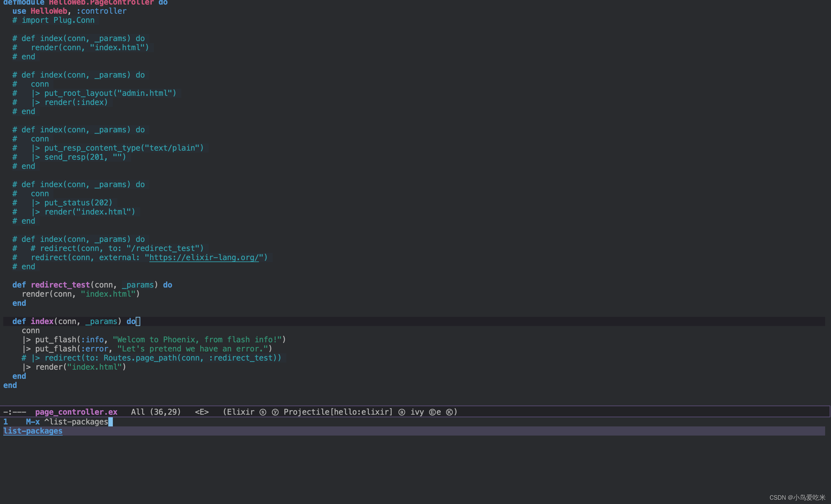Image resolution: width=831 pixels, height=504 pixels.
Task: Click the 'def redirect_test' function name
Action: coord(60,285)
